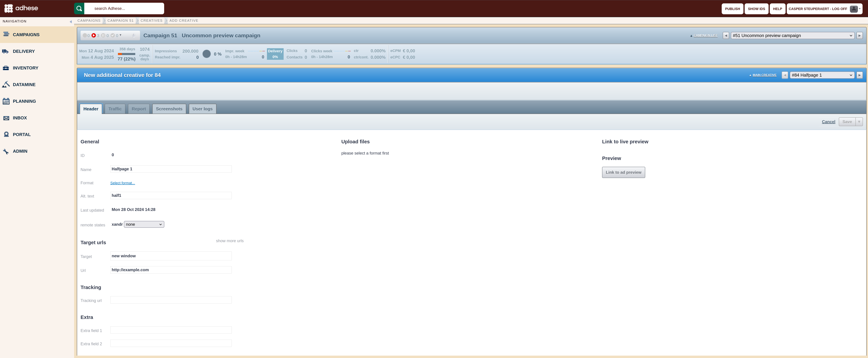
Task: Open Delivery section via truck icon
Action: [x=6, y=51]
